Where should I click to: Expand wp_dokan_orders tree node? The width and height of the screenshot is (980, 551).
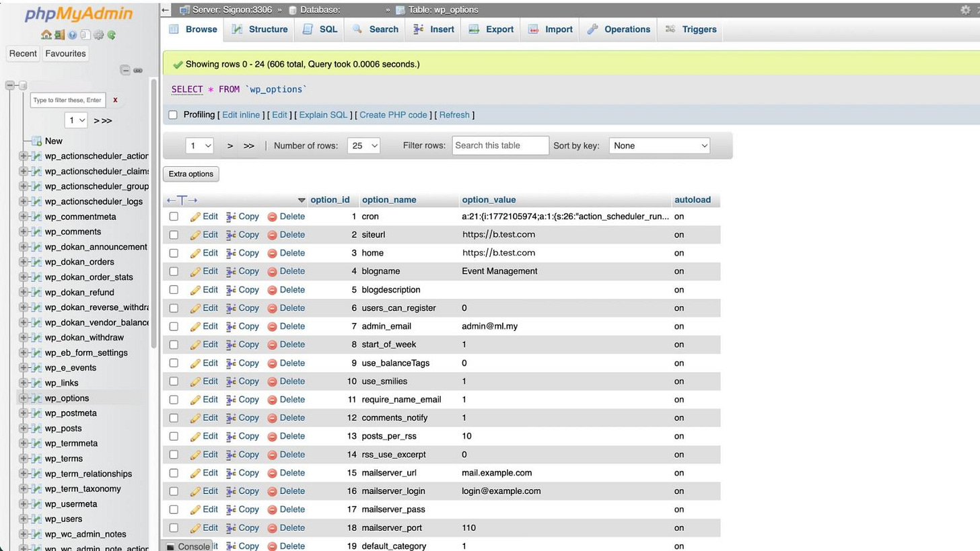coord(24,262)
